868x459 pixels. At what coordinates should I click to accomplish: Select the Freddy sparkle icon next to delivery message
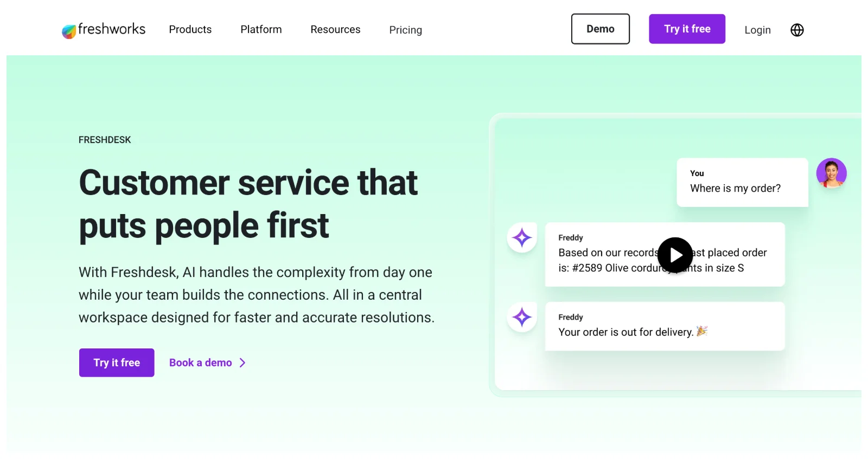[521, 317]
